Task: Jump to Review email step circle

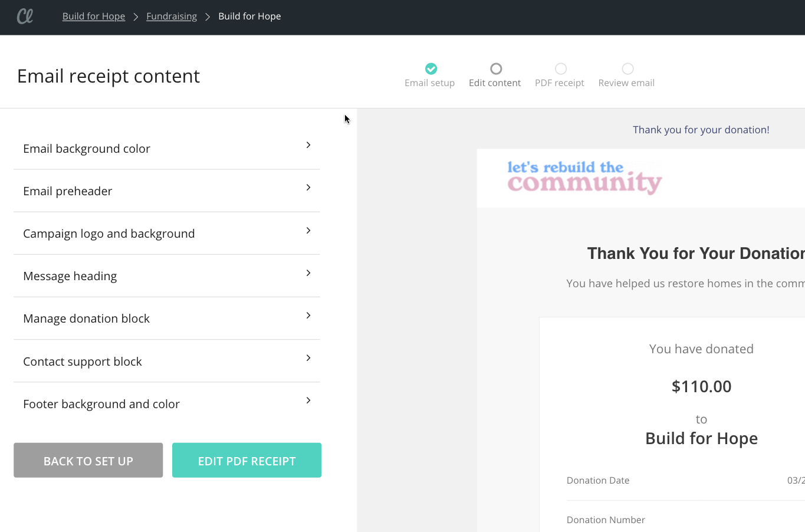Action: [628, 68]
